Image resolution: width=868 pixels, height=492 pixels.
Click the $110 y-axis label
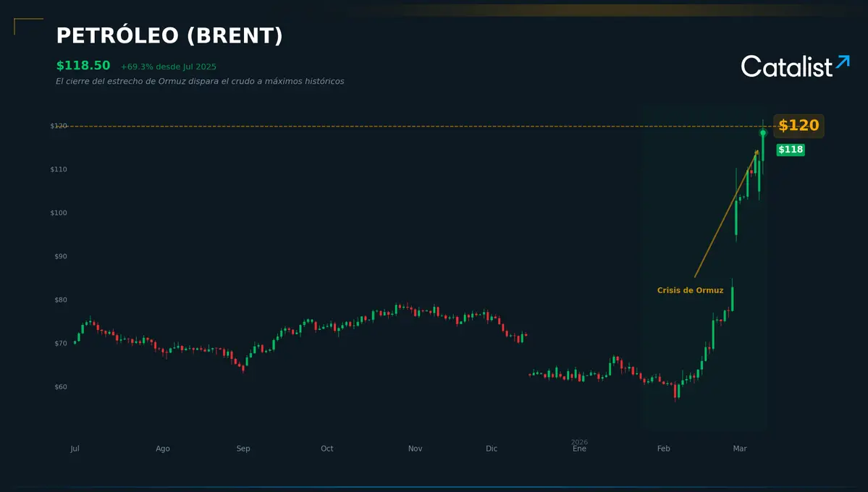pos(59,169)
